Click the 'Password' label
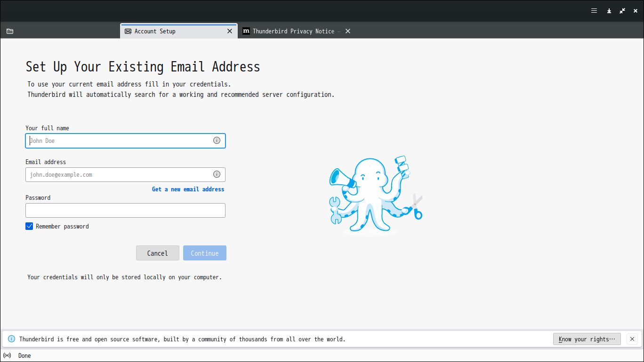 coord(38,197)
